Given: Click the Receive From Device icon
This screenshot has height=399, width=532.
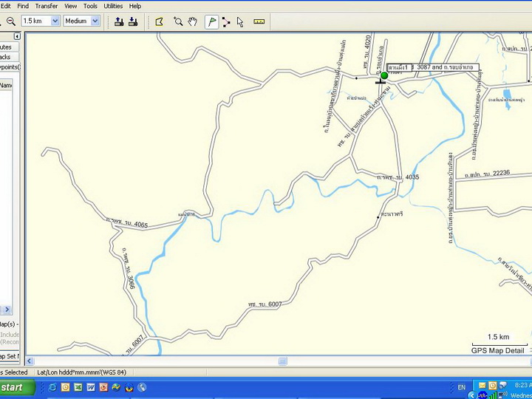Looking at the screenshot, I should point(133,21).
